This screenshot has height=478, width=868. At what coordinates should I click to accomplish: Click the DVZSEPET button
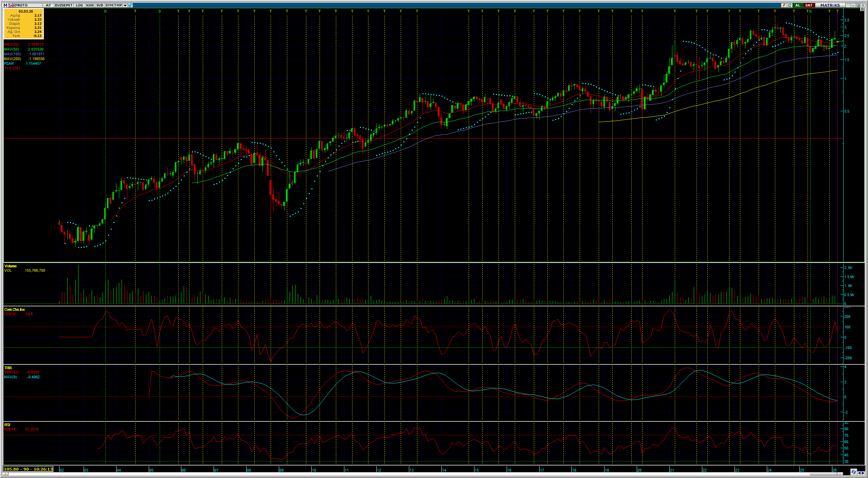click(64, 5)
